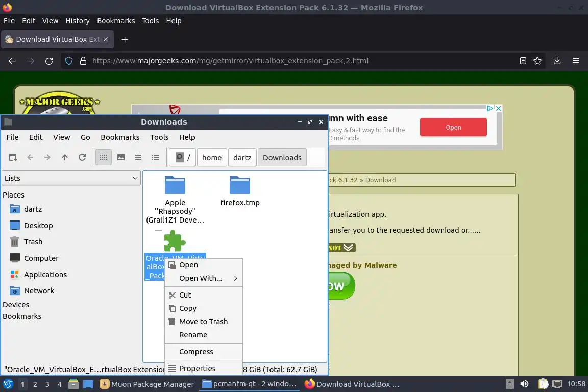The height and width of the screenshot is (392, 588).
Task: Open file manager Go menu
Action: (x=86, y=137)
